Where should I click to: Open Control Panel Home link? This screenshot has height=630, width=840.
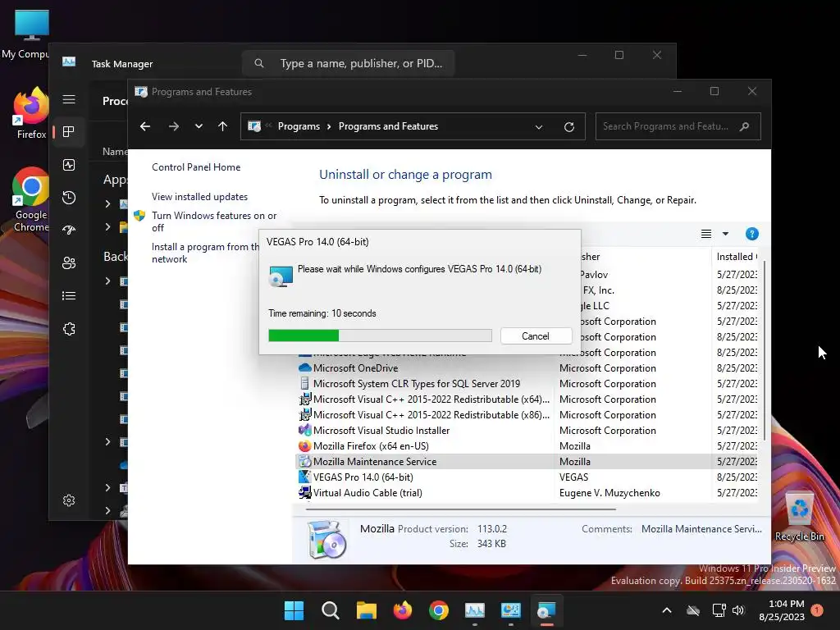tap(196, 167)
